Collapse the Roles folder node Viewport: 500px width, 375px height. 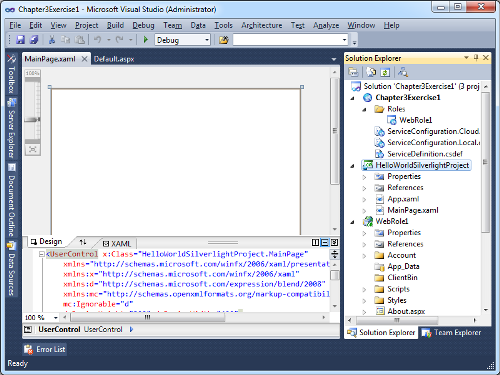(364, 109)
